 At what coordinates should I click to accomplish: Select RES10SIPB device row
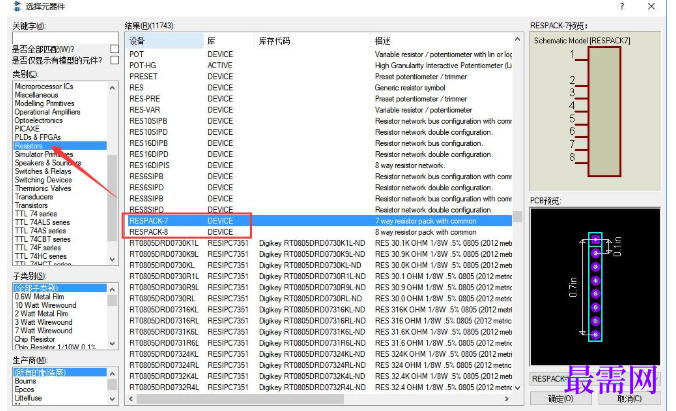pos(319,121)
